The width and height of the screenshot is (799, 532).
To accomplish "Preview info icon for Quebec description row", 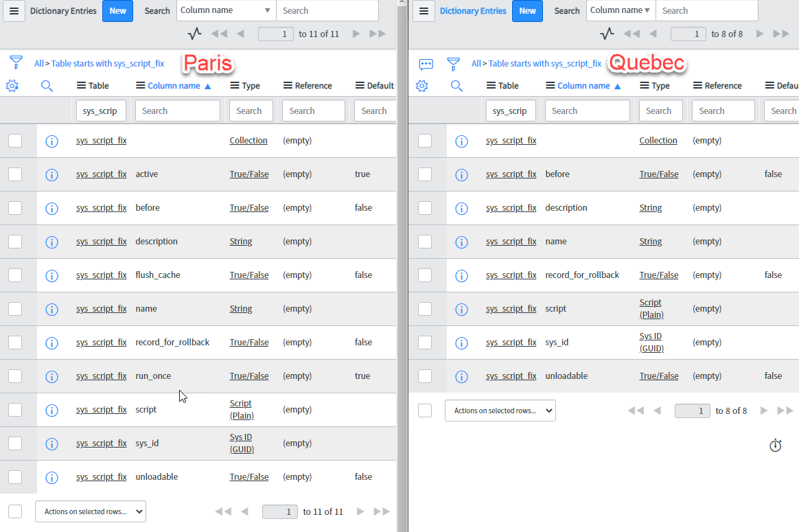I will [x=461, y=209].
